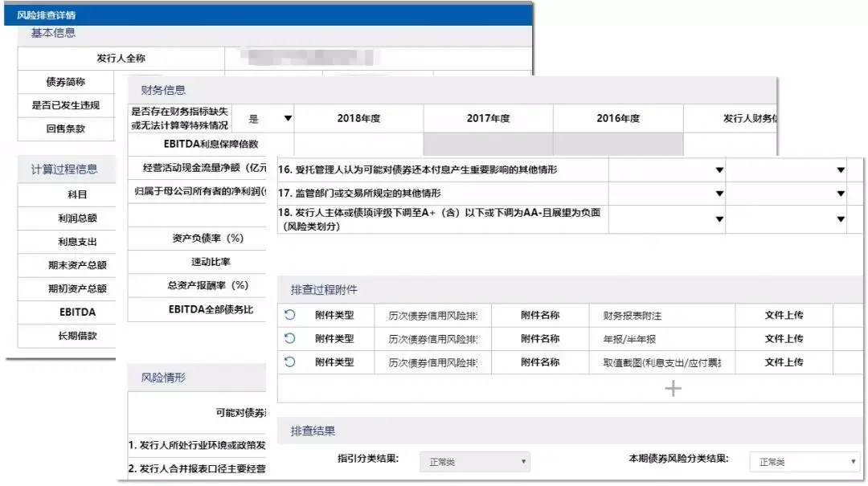868x486 pixels.
Task: Select attachment type in the 年报/半年报 row
Action: click(x=433, y=339)
